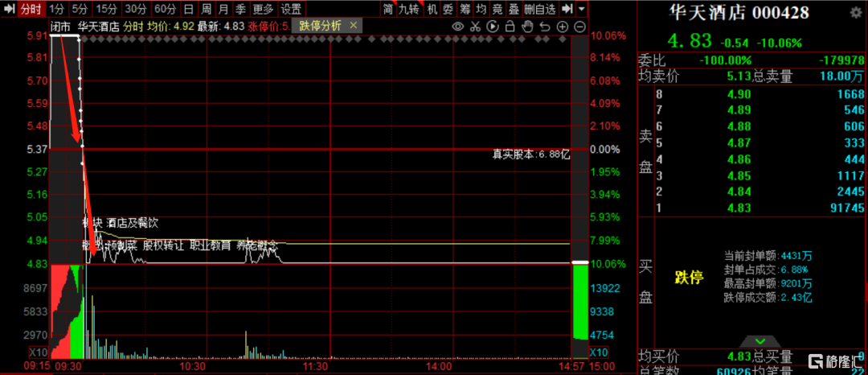868x375 pixels.
Task: Expand the 更多 more periods menu
Action: coord(263,8)
